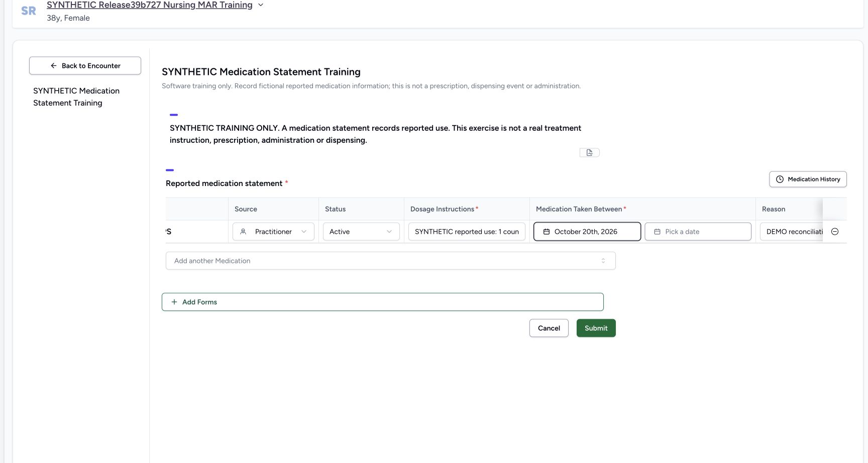Screen dimensions: 868x463
Task: Open the patient name link in the header
Action: pos(150,5)
